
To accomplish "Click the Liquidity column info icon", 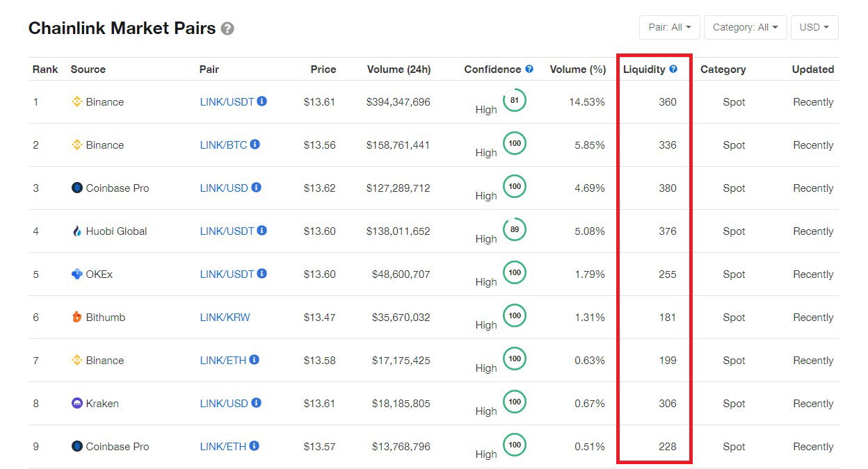I will [673, 69].
